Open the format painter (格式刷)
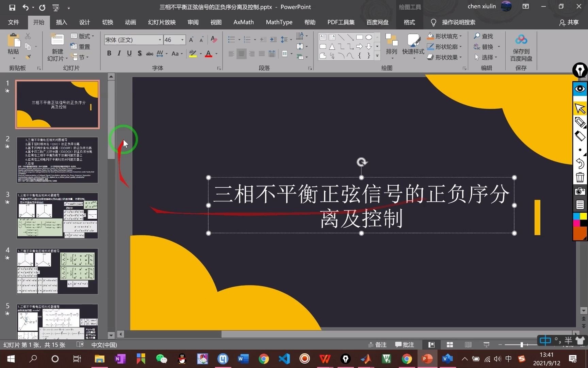The height and width of the screenshot is (368, 588). [x=28, y=57]
